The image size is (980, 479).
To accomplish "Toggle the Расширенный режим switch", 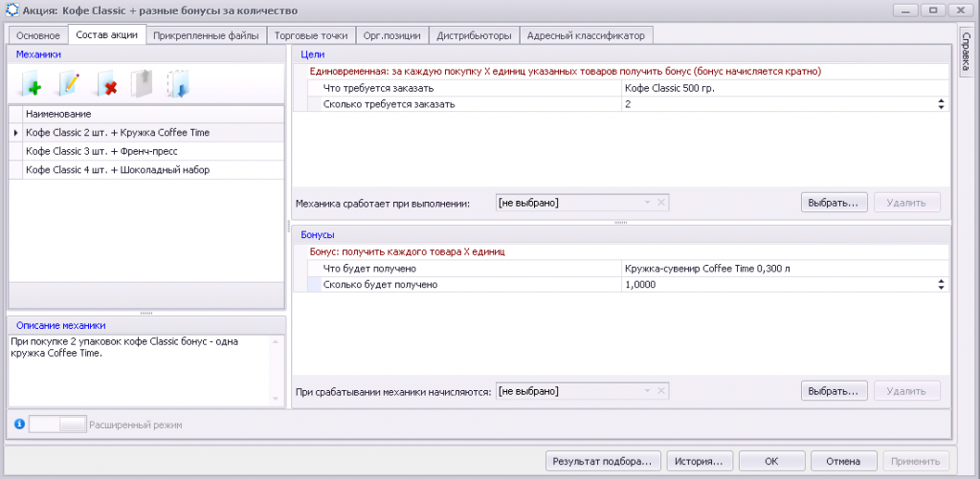I will [x=56, y=425].
